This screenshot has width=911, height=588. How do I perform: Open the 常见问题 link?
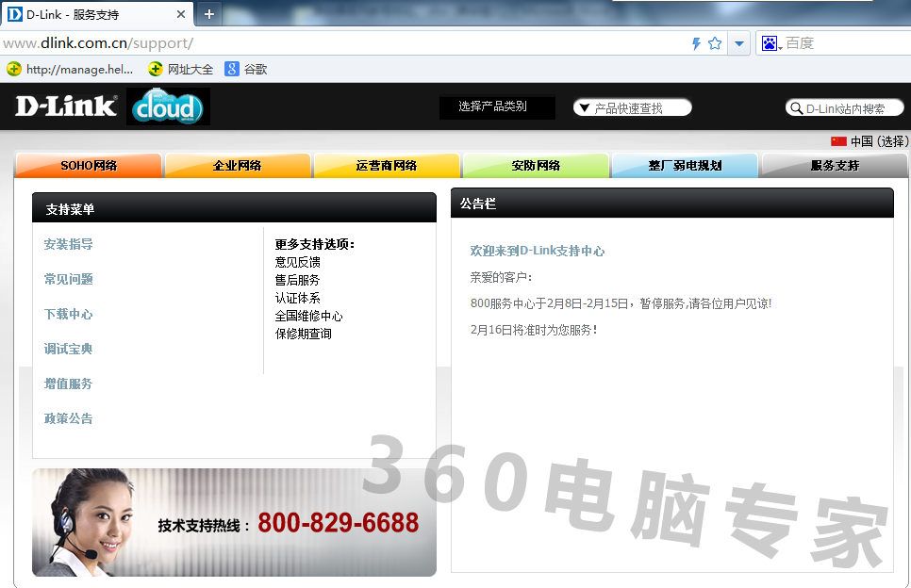point(68,279)
